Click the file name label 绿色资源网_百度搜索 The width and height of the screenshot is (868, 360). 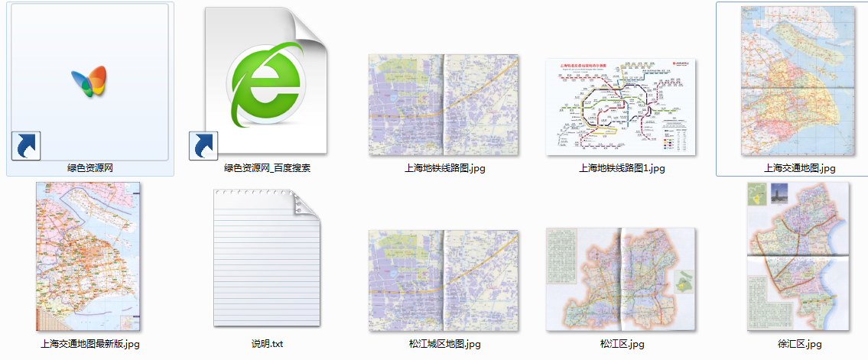tap(267, 167)
